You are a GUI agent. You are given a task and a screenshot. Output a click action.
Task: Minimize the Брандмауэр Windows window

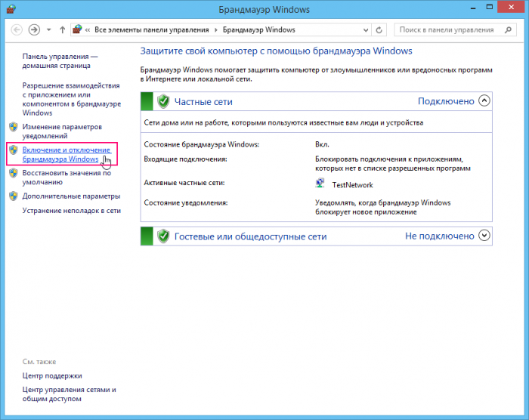473,8
